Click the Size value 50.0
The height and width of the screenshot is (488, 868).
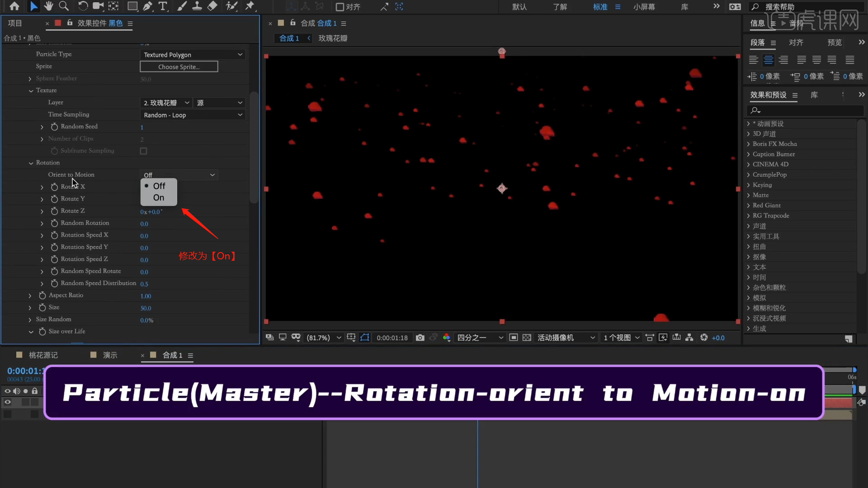pyautogui.click(x=146, y=308)
